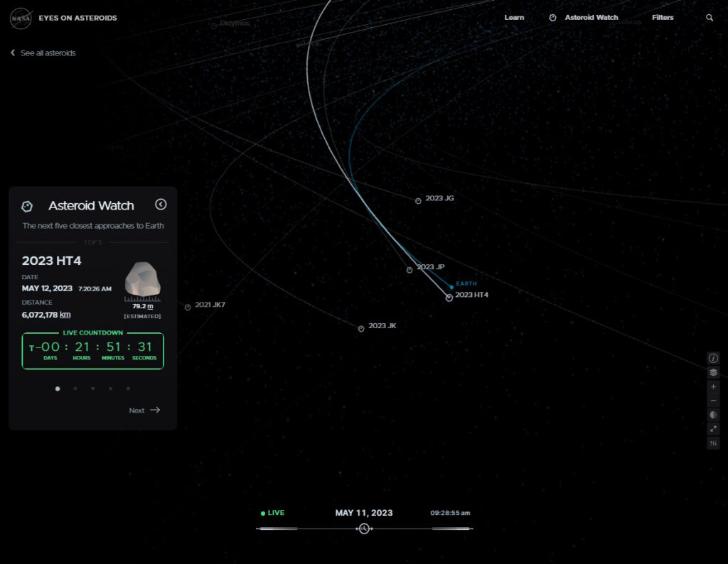Click the 6,072,178 distance value
The image size is (728, 564).
40,315
